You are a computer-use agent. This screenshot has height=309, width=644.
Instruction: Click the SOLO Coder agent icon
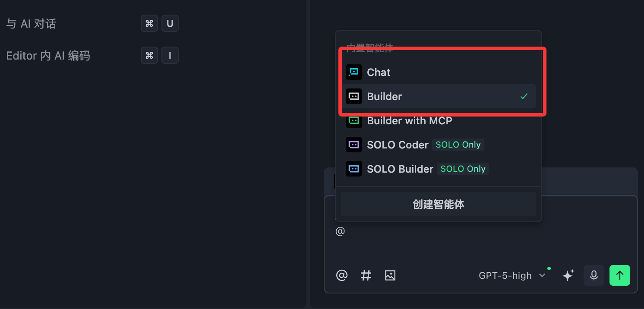click(x=354, y=145)
